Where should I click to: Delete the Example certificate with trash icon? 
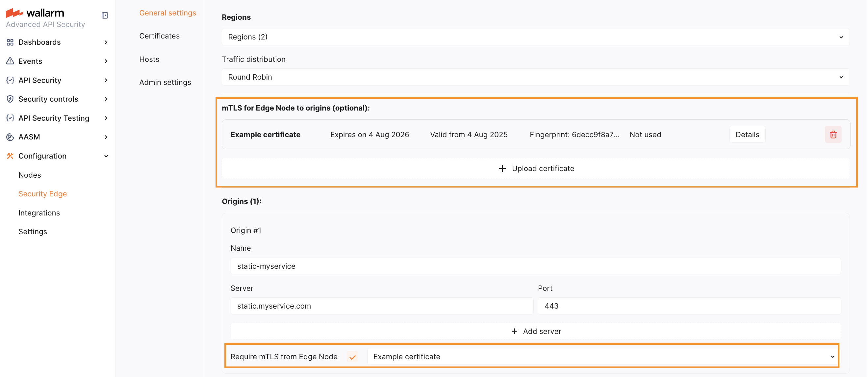point(833,135)
